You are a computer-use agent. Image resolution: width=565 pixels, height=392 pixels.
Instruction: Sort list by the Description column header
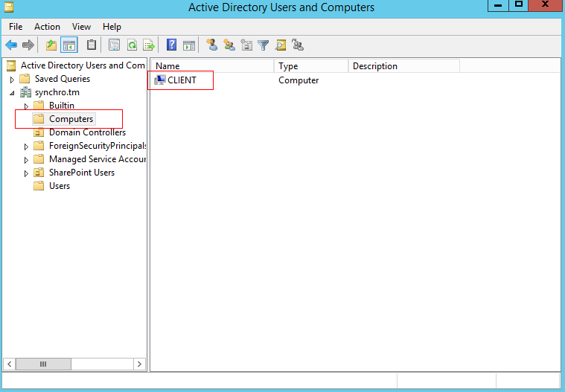(404, 66)
